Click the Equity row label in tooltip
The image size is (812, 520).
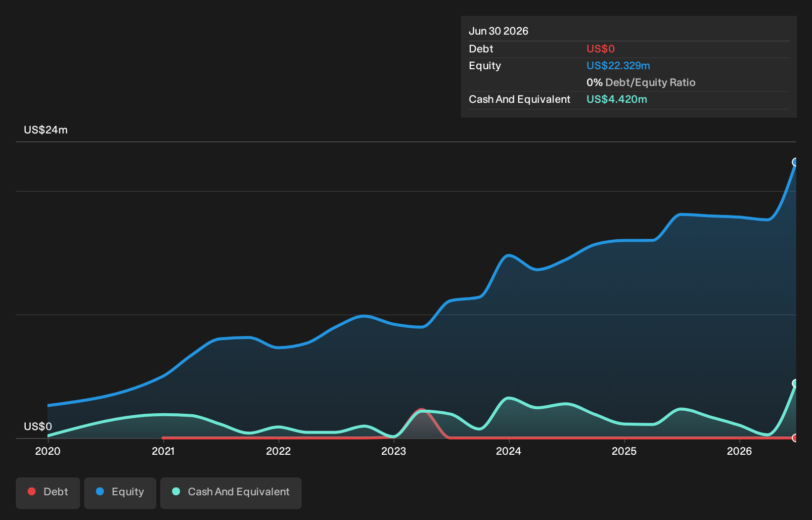tap(485, 66)
